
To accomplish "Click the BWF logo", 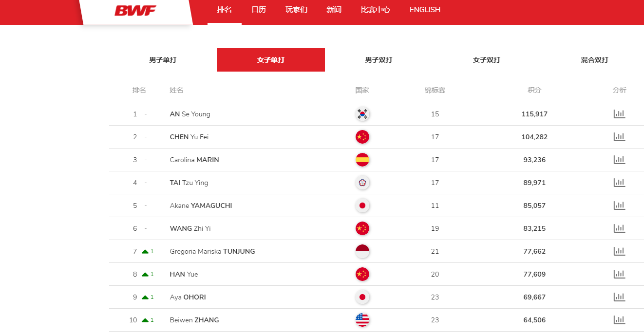I will (135, 10).
